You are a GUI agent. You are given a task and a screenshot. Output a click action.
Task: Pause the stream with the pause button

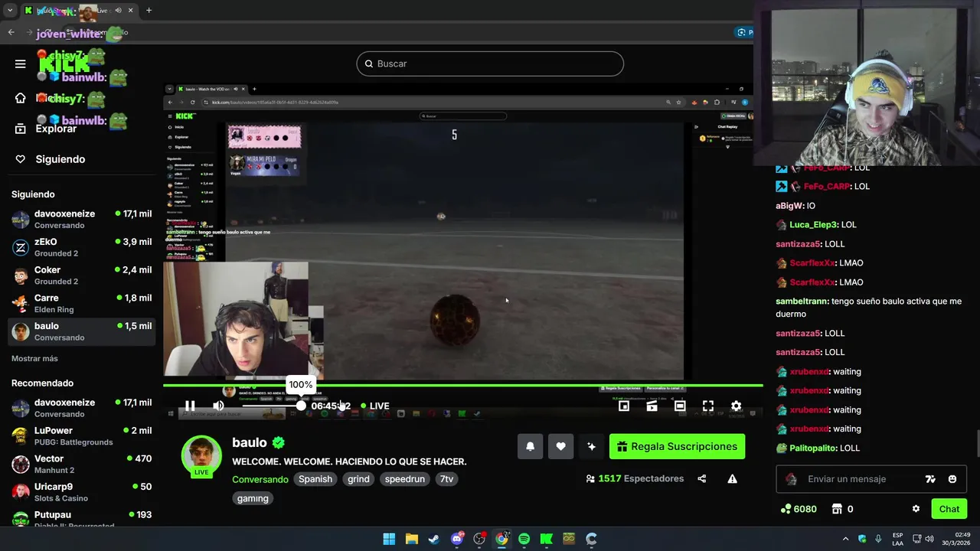190,406
